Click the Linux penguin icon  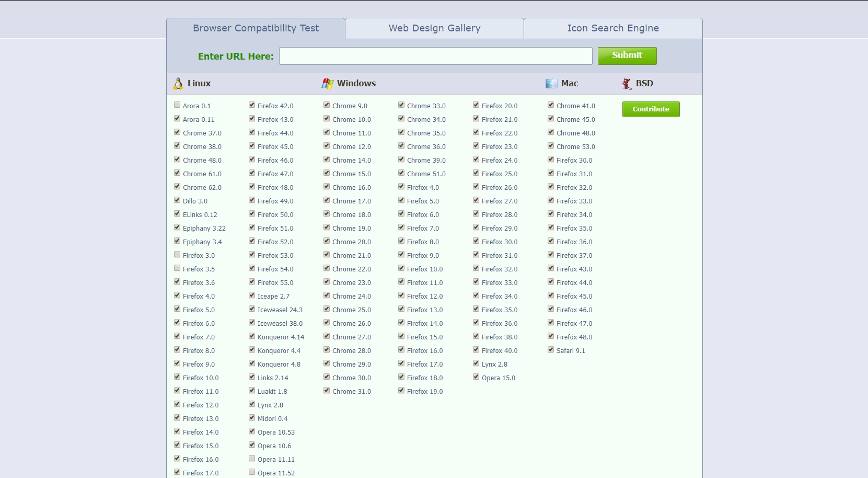[178, 84]
